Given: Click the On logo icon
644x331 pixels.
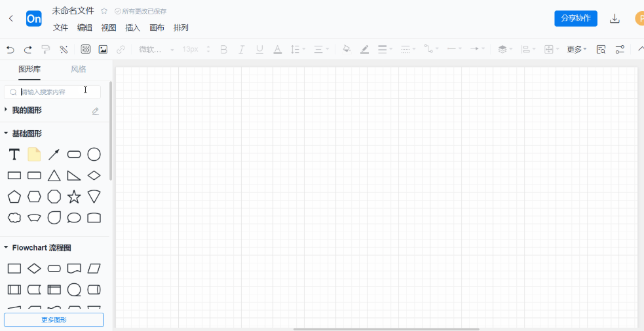Looking at the screenshot, I should tap(34, 19).
